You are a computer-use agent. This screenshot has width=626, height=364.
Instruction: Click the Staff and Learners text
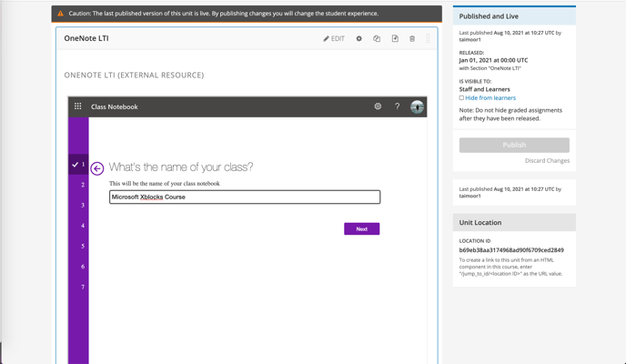(484, 89)
